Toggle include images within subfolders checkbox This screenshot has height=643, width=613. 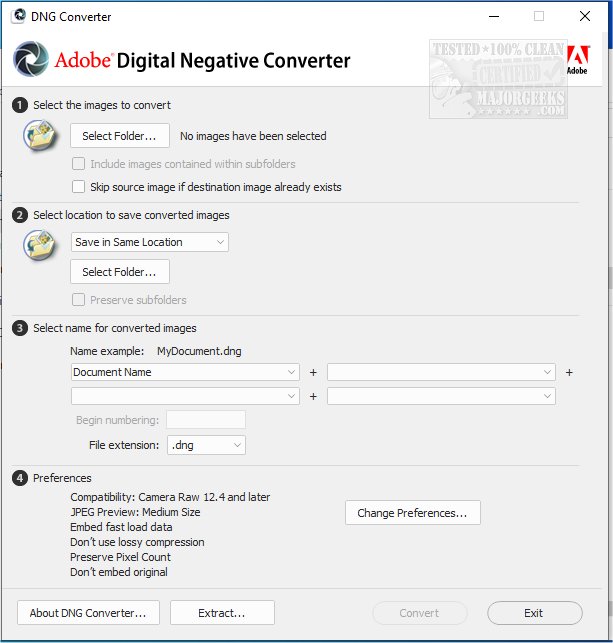pos(79,163)
